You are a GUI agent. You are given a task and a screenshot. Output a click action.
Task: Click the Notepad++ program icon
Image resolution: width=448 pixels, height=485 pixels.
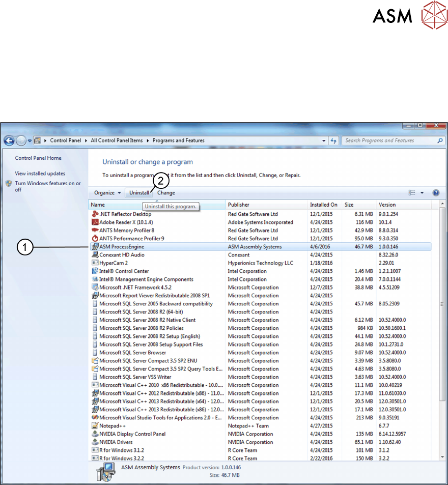[x=95, y=425]
